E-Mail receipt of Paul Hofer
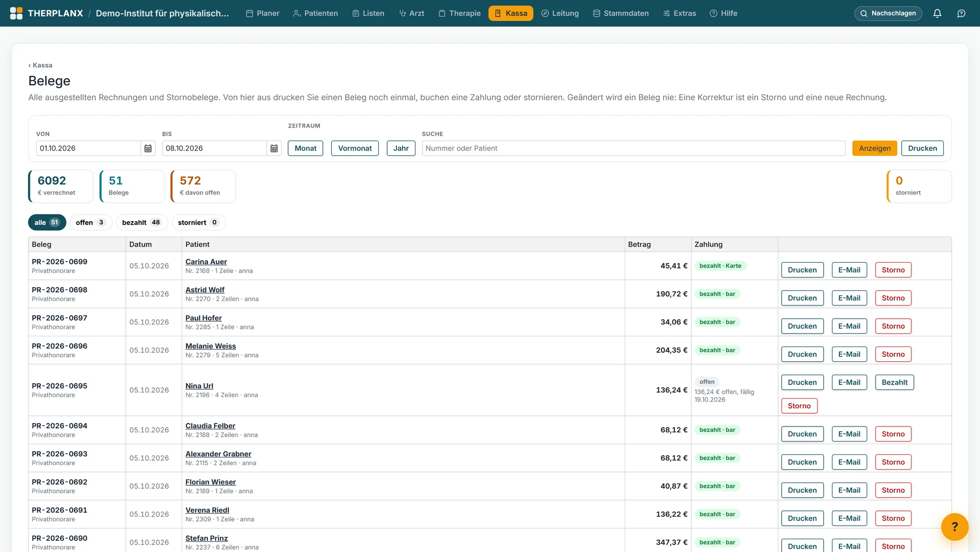The image size is (980, 552). pyautogui.click(x=849, y=326)
